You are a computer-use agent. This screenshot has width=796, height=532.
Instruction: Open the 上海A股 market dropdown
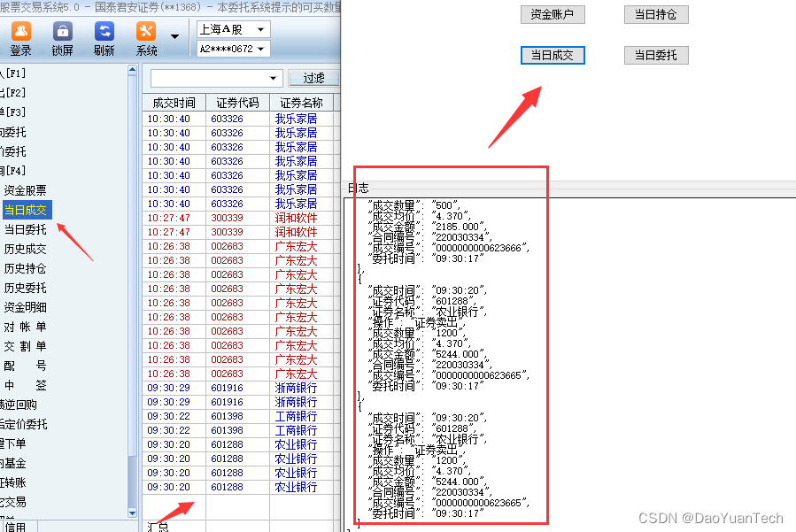coord(233,29)
